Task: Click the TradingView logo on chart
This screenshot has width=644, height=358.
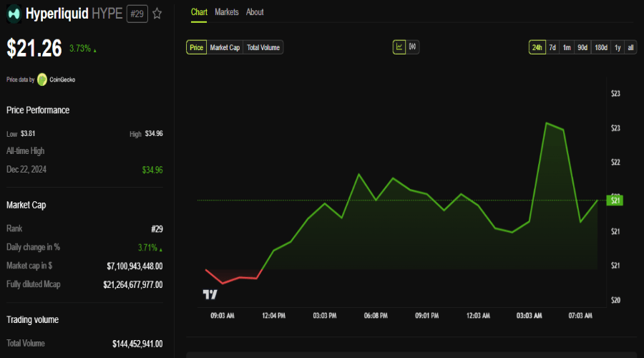Action: pyautogui.click(x=210, y=294)
